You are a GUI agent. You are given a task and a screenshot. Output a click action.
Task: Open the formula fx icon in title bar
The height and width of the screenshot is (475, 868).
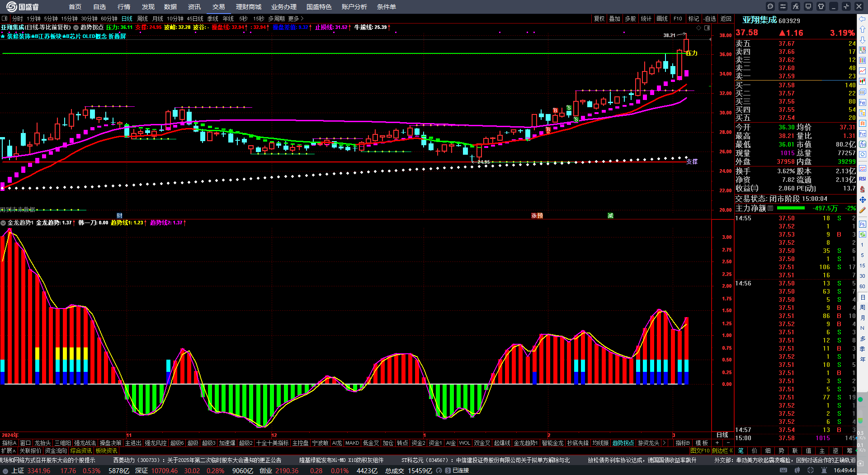pos(796,6)
